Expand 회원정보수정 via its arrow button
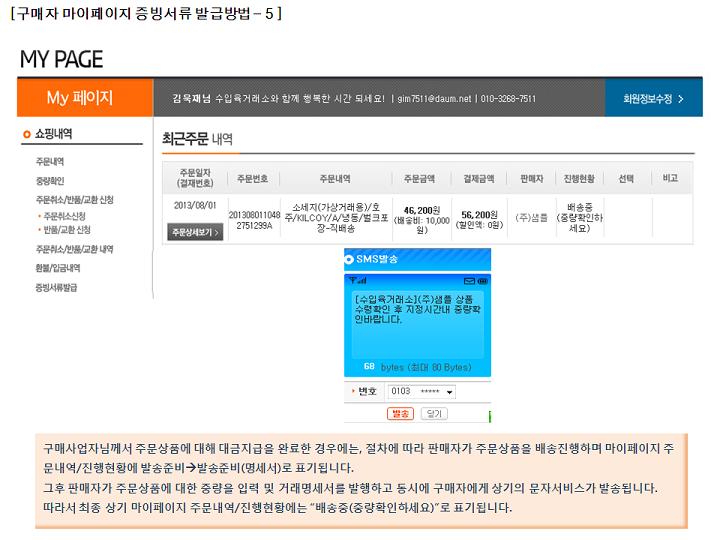Viewport: 720px width, 540px height. point(680,99)
